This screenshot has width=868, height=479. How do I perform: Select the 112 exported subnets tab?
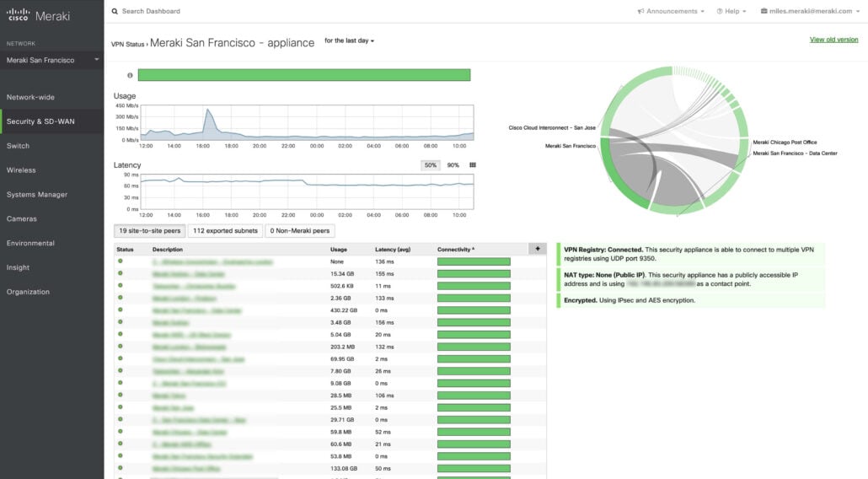[225, 231]
